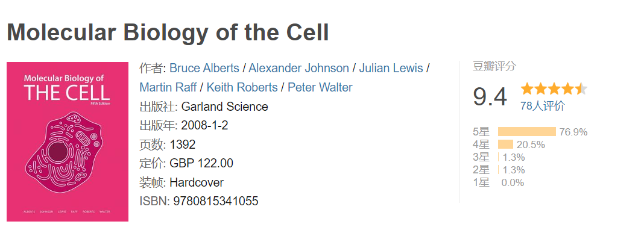The width and height of the screenshot is (644, 239).
Task: Visit Julian Lewis author page
Action: [391, 68]
